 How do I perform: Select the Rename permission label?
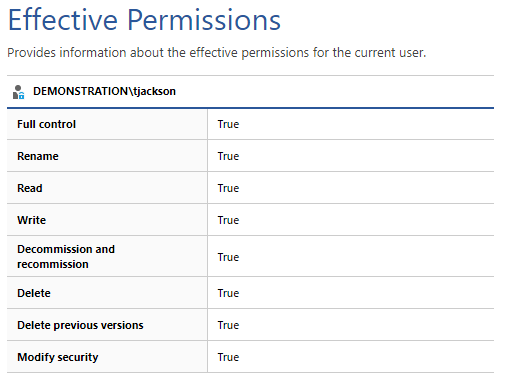pyautogui.click(x=38, y=156)
